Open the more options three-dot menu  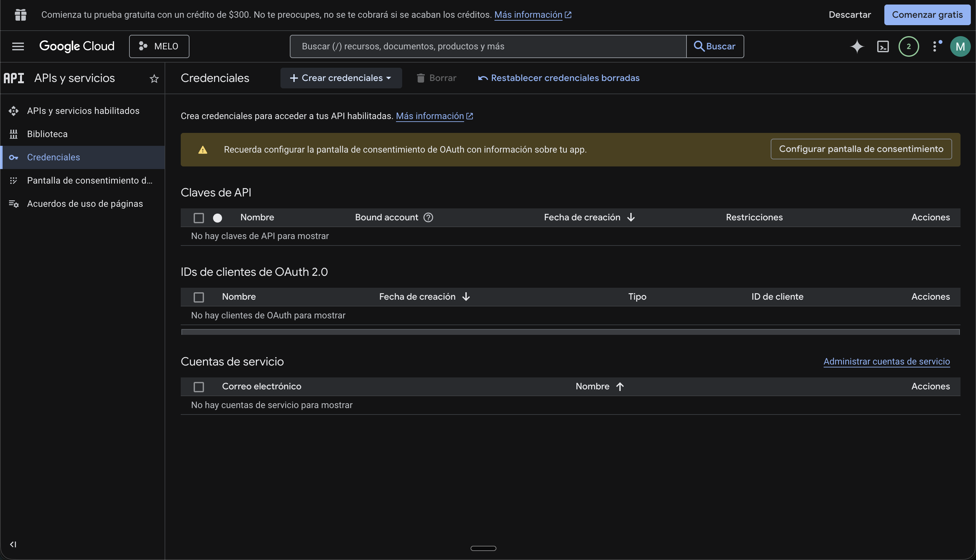click(x=936, y=46)
